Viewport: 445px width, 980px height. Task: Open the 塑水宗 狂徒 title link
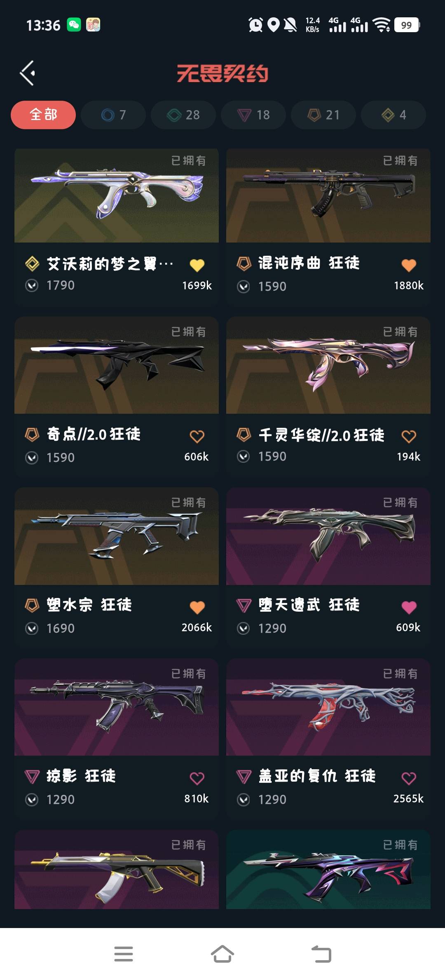click(89, 605)
